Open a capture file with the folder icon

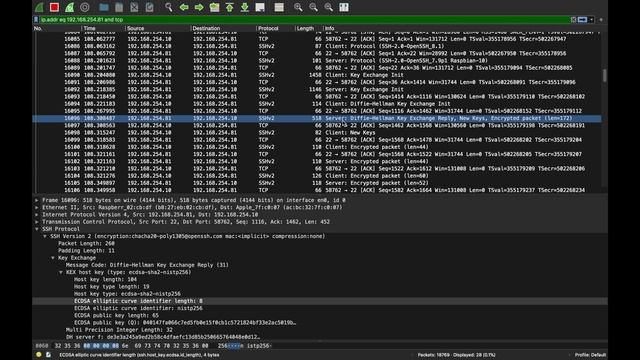[104, 7]
